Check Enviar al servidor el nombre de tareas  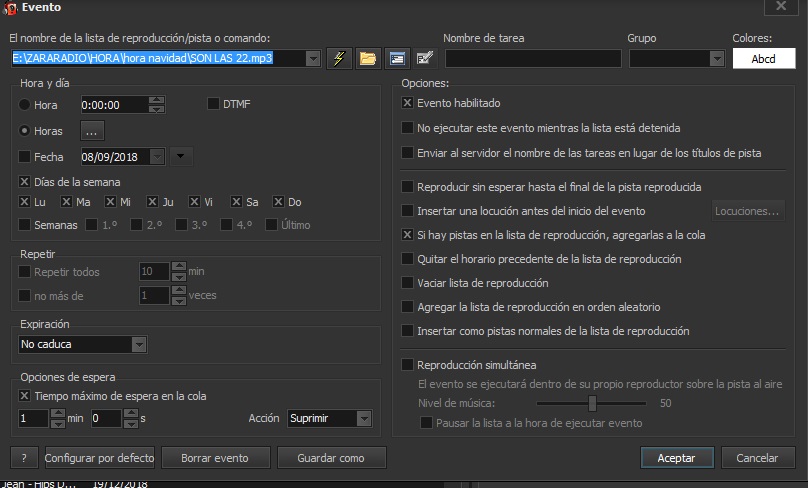click(x=407, y=153)
